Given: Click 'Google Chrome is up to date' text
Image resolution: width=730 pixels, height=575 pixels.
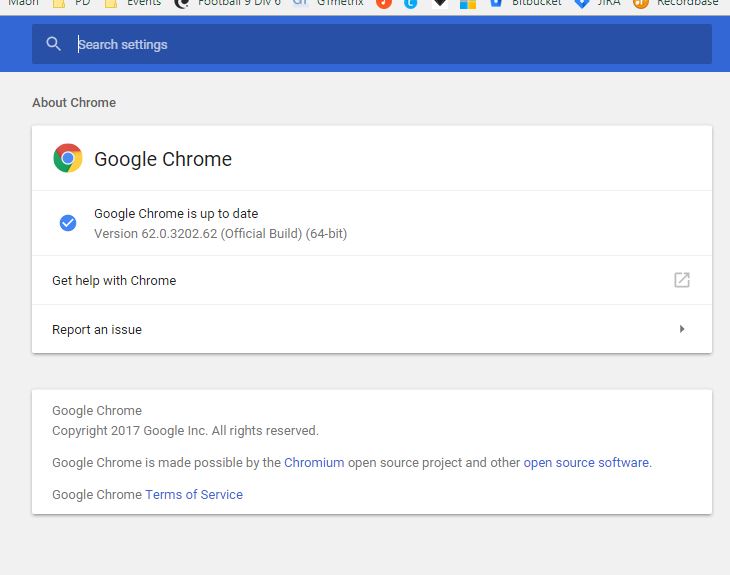Looking at the screenshot, I should tap(176, 214).
